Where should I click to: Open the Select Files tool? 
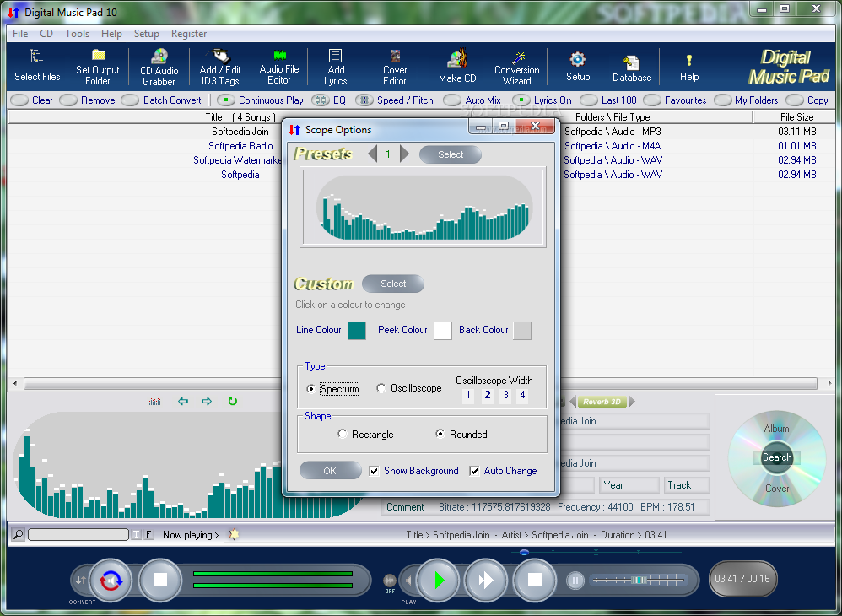[x=37, y=66]
